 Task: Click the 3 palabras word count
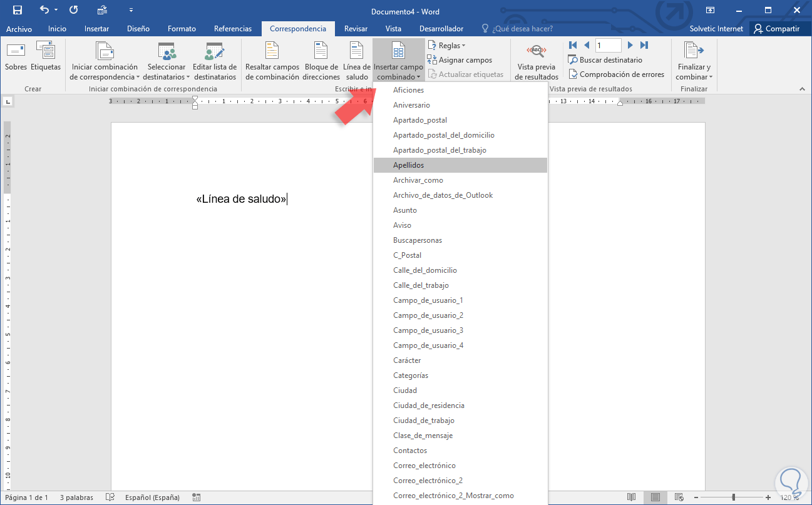point(76,497)
